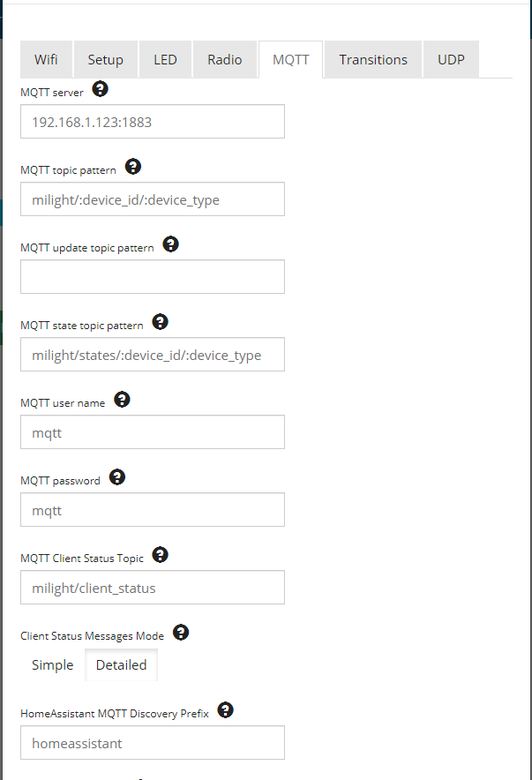Select Simple client status messages mode
Image resolution: width=532 pixels, height=780 pixels.
52,664
